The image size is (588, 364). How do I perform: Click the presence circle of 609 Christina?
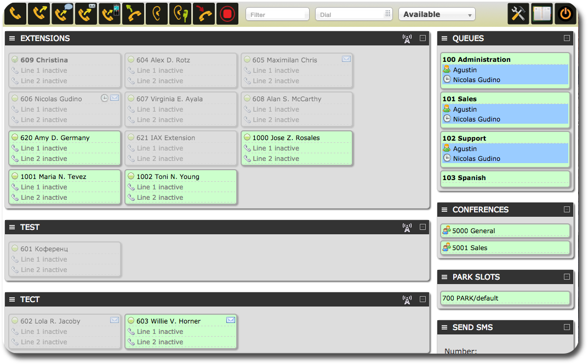tap(15, 59)
